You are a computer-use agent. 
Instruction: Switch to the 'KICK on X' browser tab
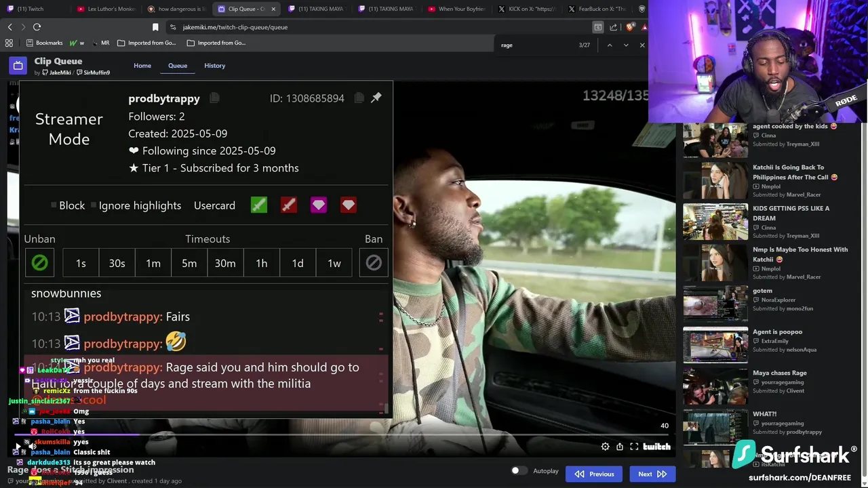pyautogui.click(x=526, y=9)
